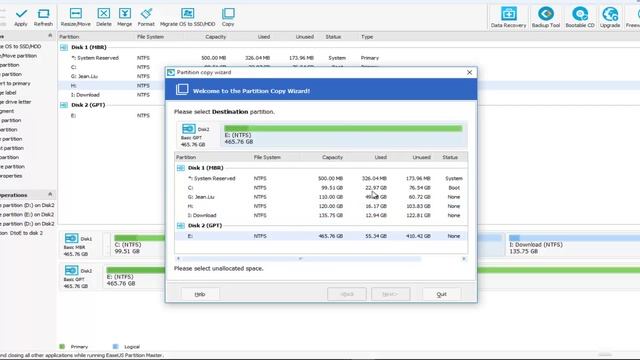Select System Reserved row in wizard
Viewport: 640px width, 360px height.
pyautogui.click(x=321, y=178)
